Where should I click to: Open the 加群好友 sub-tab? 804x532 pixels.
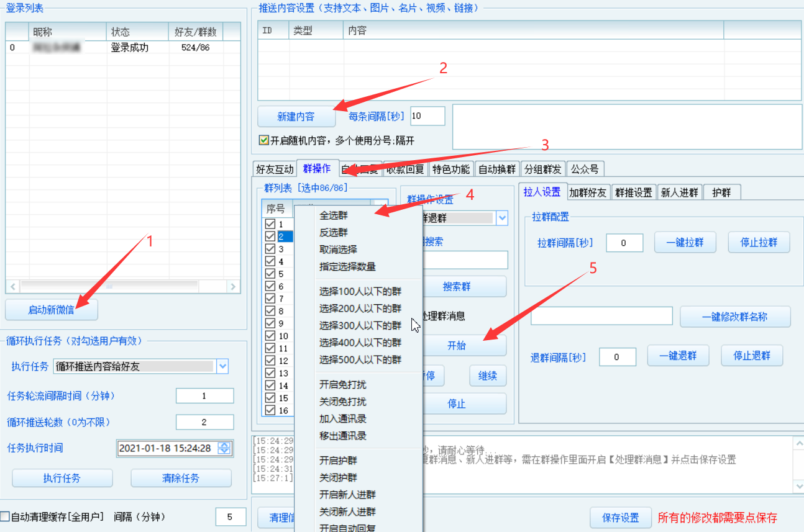[x=588, y=192]
